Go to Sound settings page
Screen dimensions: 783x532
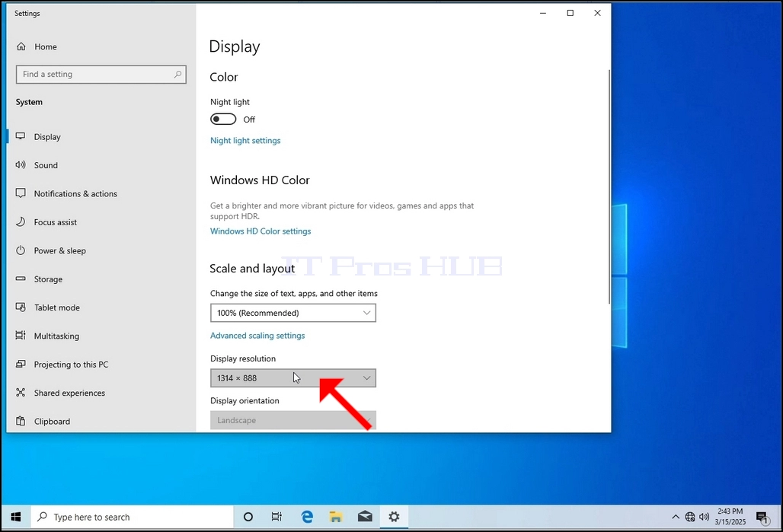coord(101,165)
